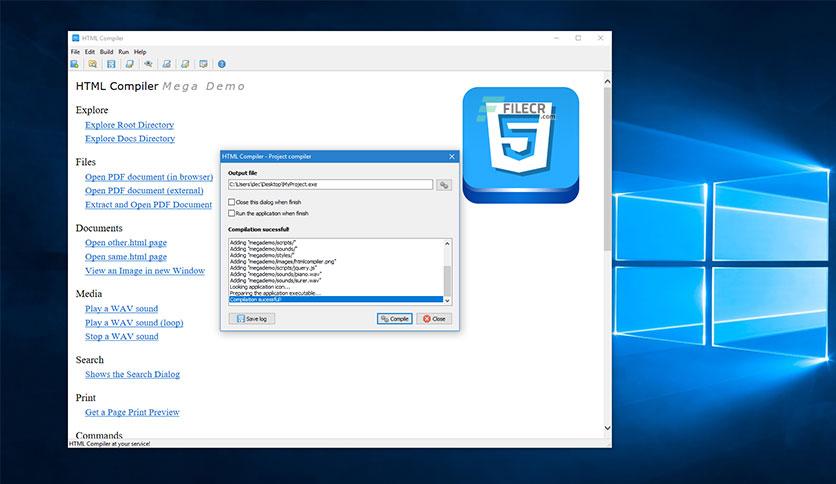Enable 'Close this dialog when finish' checkbox

(231, 202)
